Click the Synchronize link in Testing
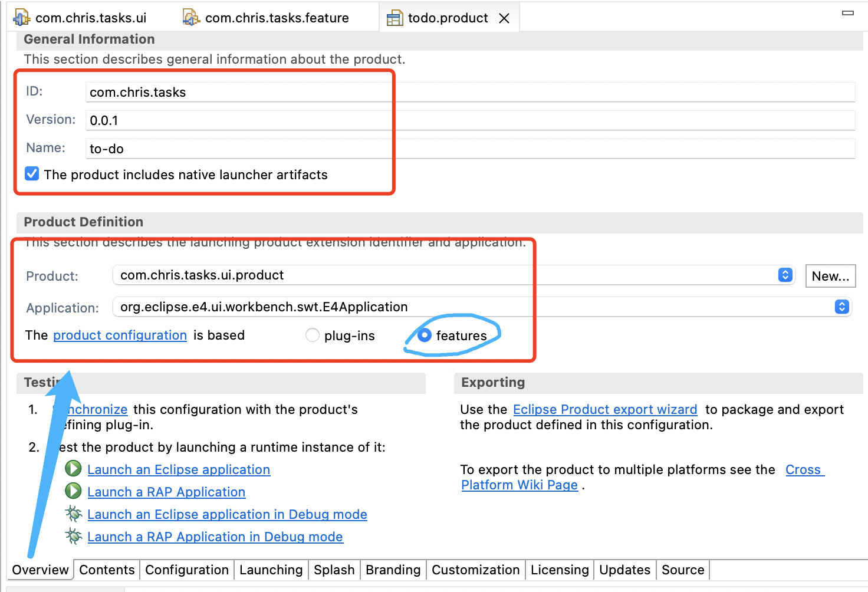 coord(90,409)
